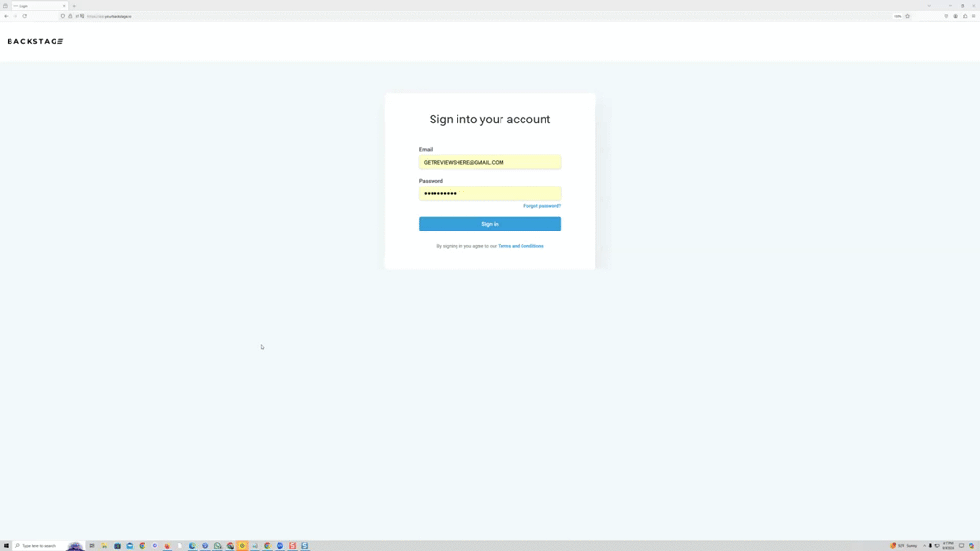
Task: Click the padlock site security icon
Action: (x=70, y=16)
